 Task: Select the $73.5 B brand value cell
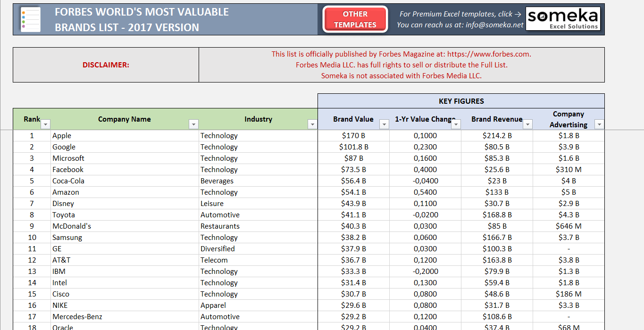(353, 170)
